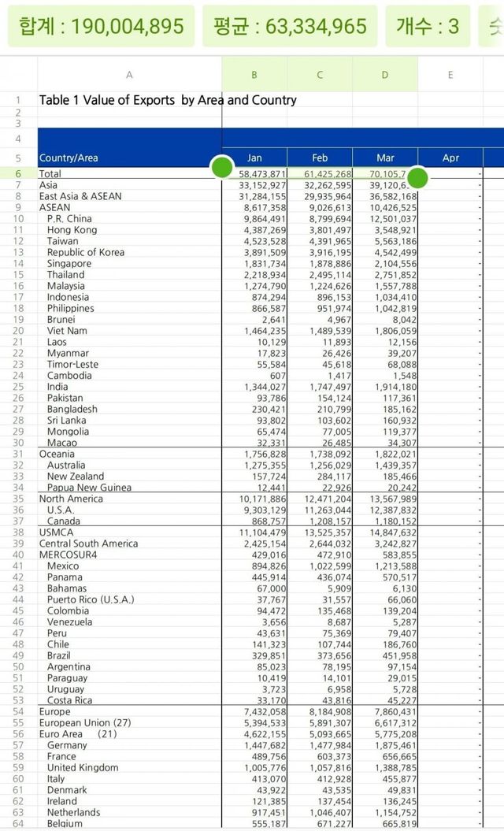Select the 'Thailand' cell

point(130,275)
